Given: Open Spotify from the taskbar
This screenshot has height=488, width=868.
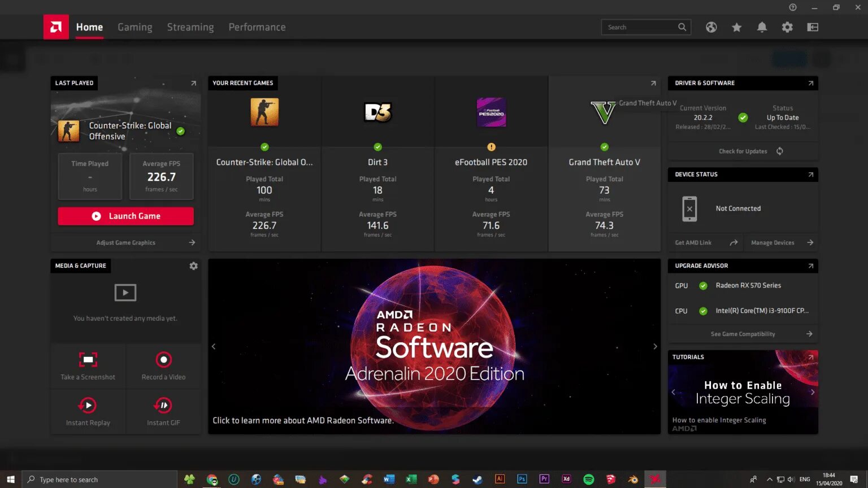Looking at the screenshot, I should click(x=589, y=480).
